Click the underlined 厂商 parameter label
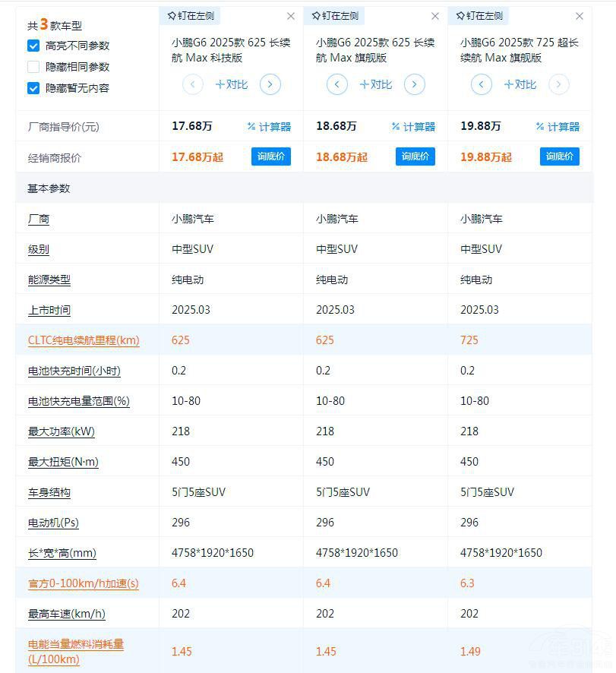This screenshot has height=673, width=616. tap(38, 219)
